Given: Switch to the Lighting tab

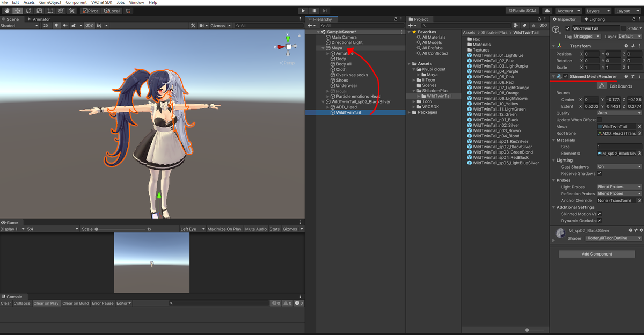Looking at the screenshot, I should coord(594,19).
